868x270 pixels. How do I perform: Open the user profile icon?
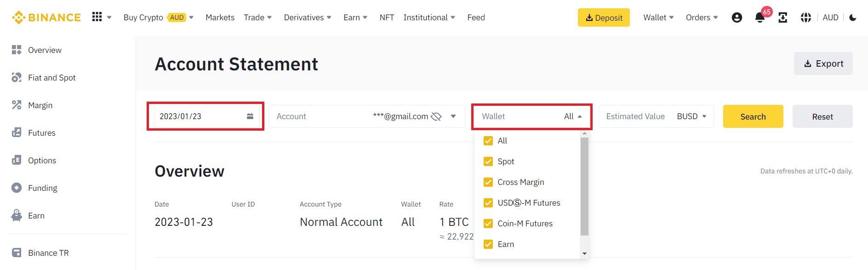pos(737,17)
